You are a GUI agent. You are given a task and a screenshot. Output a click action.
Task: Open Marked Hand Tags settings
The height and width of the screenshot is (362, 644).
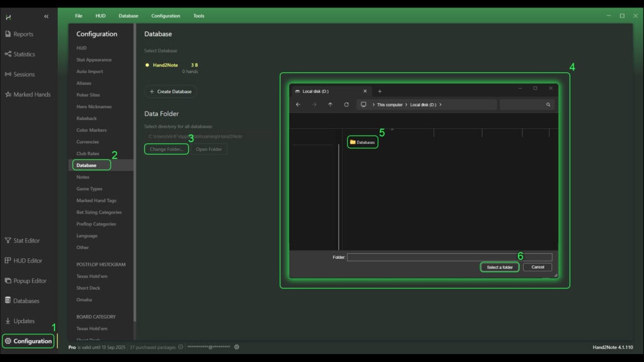click(96, 200)
